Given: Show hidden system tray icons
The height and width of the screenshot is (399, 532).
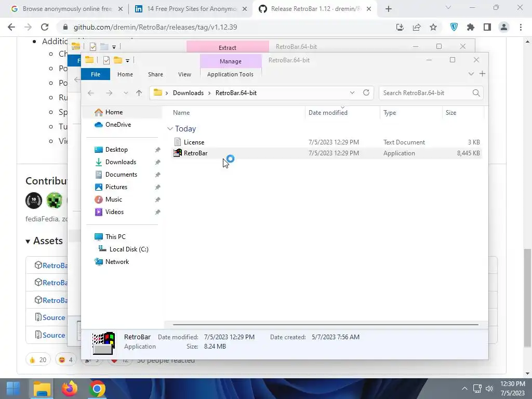Looking at the screenshot, I should (464, 389).
